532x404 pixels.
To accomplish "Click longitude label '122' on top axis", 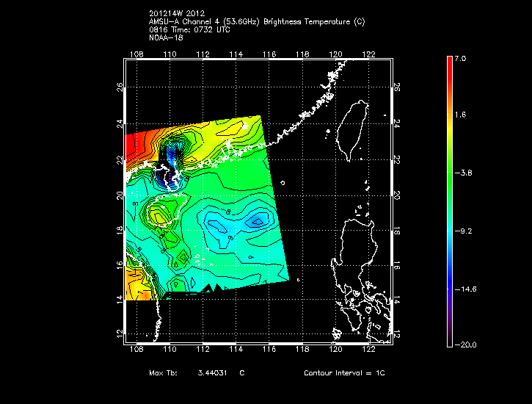I will point(368,54).
